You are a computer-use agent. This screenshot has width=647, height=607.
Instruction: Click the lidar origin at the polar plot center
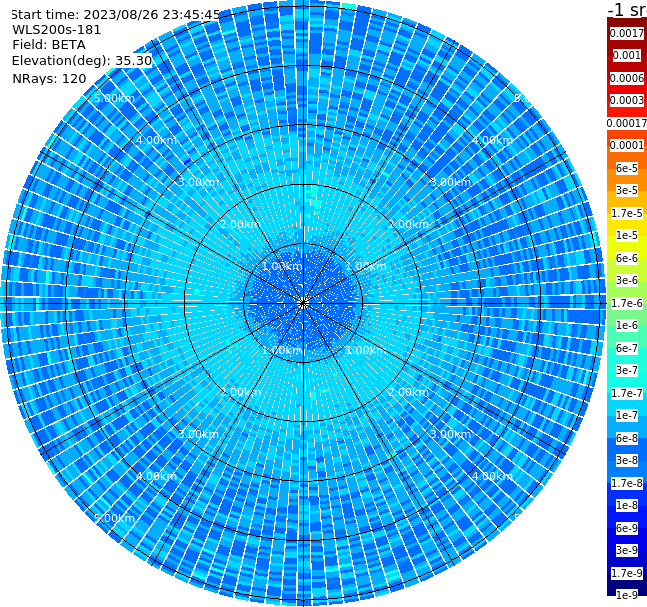(303, 303)
